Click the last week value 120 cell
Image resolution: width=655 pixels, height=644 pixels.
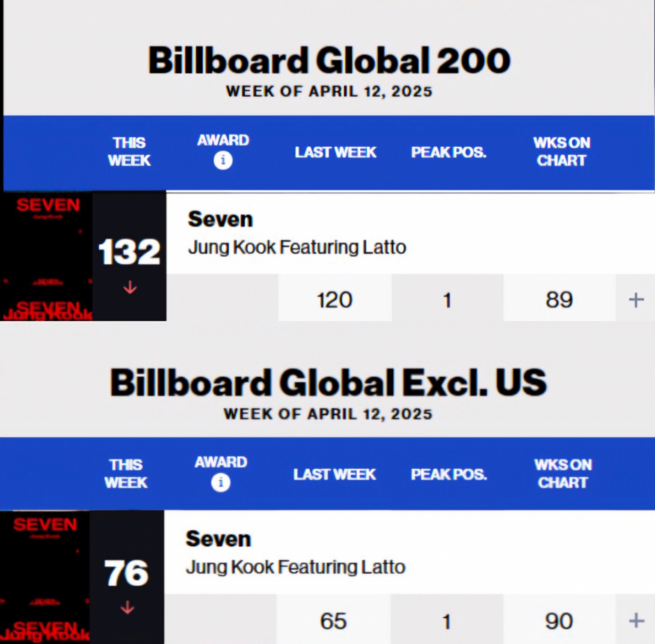(x=335, y=299)
